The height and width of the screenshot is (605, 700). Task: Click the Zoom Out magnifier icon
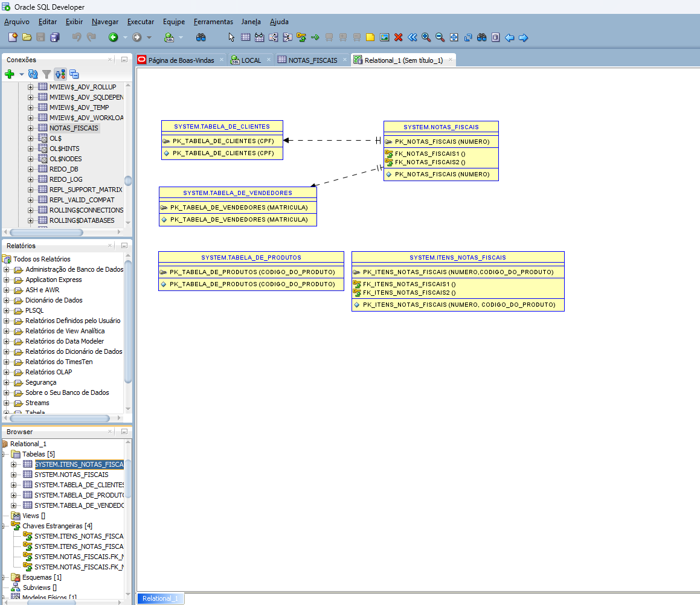click(x=440, y=37)
